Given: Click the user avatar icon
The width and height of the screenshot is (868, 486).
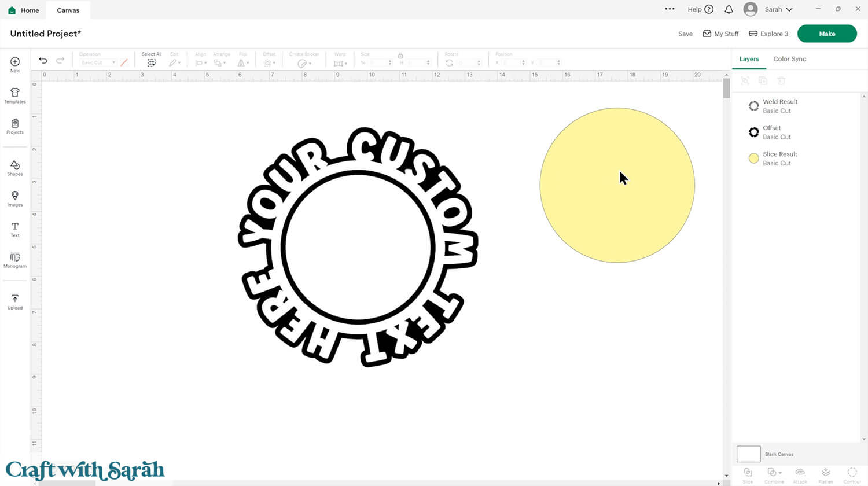Looking at the screenshot, I should pyautogui.click(x=751, y=9).
